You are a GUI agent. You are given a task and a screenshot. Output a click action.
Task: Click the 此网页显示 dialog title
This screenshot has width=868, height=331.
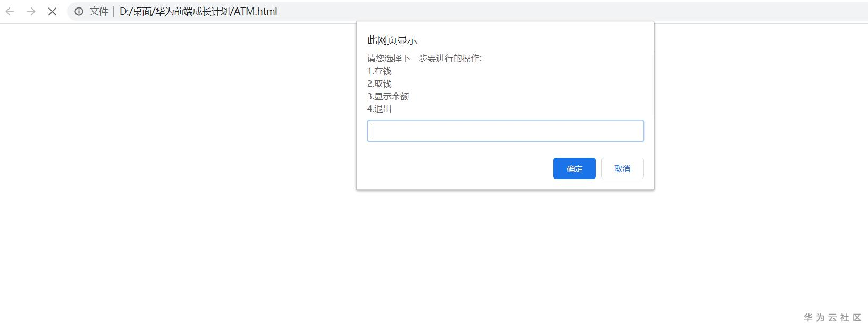[x=392, y=40]
